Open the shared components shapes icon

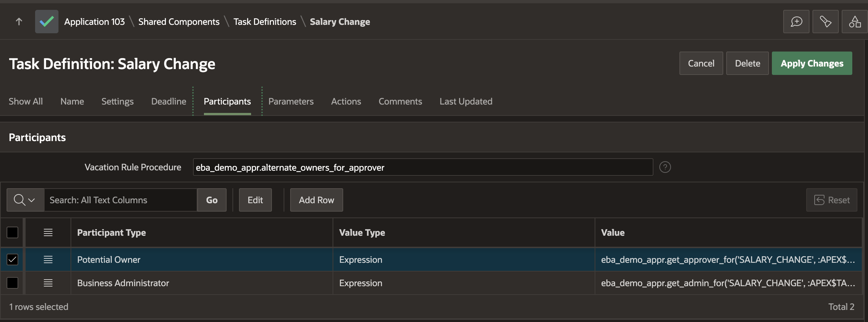(854, 22)
